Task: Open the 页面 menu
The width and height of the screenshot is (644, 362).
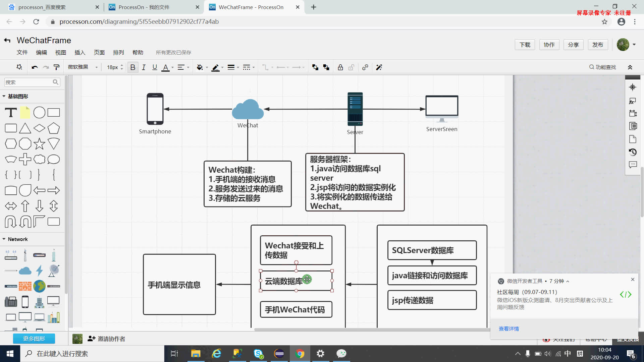Action: tap(99, 52)
